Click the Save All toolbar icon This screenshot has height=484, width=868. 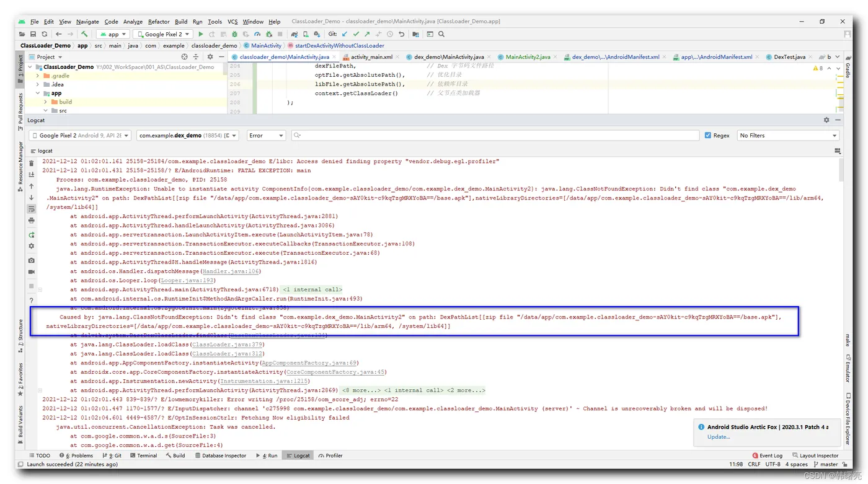pos(33,34)
